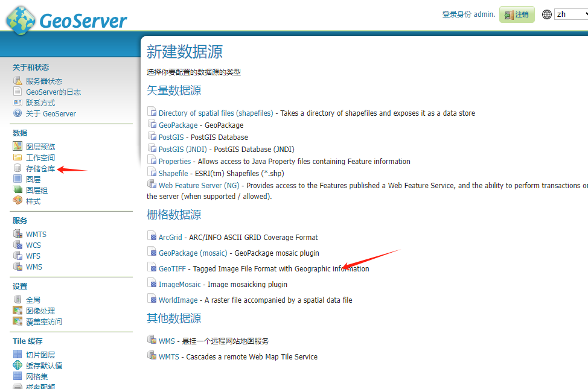Select the Shapefile link
Image resolution: width=588 pixels, height=389 pixels.
[x=173, y=173]
